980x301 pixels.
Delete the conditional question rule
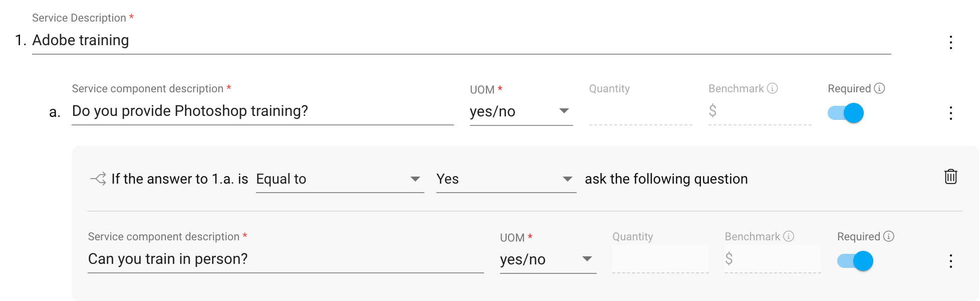pos(950,177)
